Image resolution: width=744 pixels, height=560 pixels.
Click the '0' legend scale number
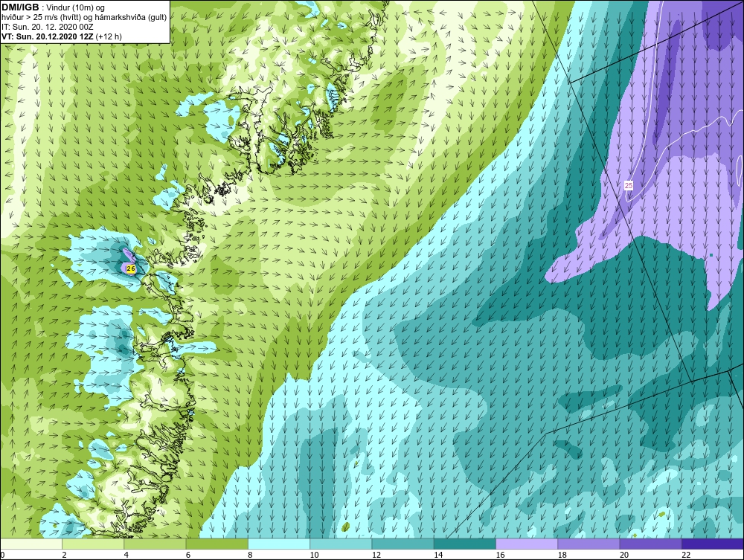click(2, 555)
